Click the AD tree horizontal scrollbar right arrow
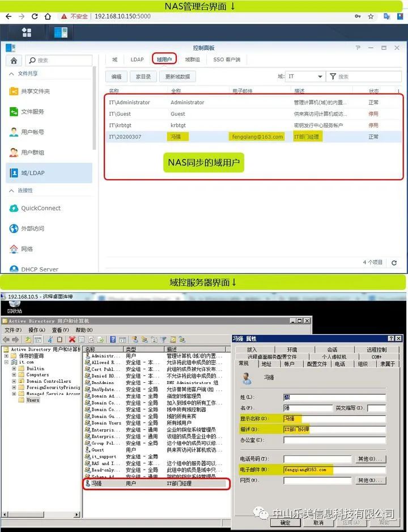The image size is (408, 532). tap(77, 515)
